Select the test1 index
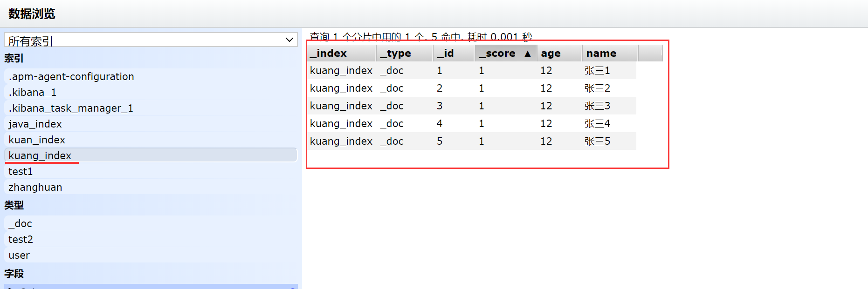The image size is (868, 289). pos(151,171)
